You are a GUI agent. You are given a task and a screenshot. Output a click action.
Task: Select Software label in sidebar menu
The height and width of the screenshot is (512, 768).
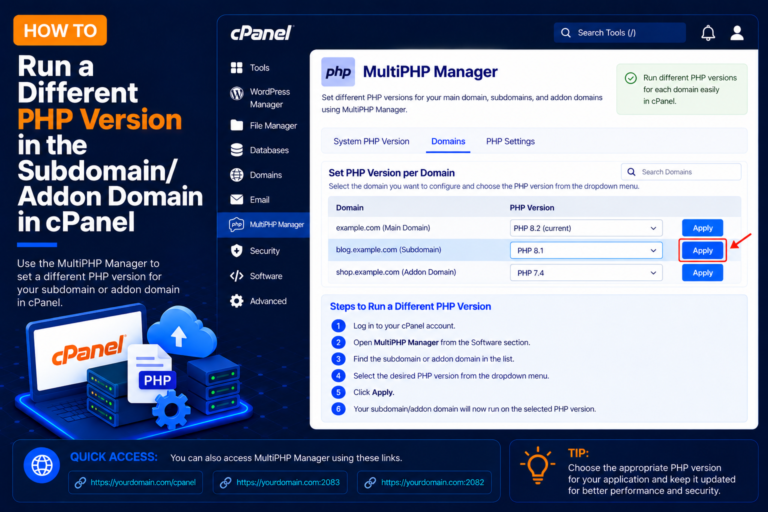266,276
